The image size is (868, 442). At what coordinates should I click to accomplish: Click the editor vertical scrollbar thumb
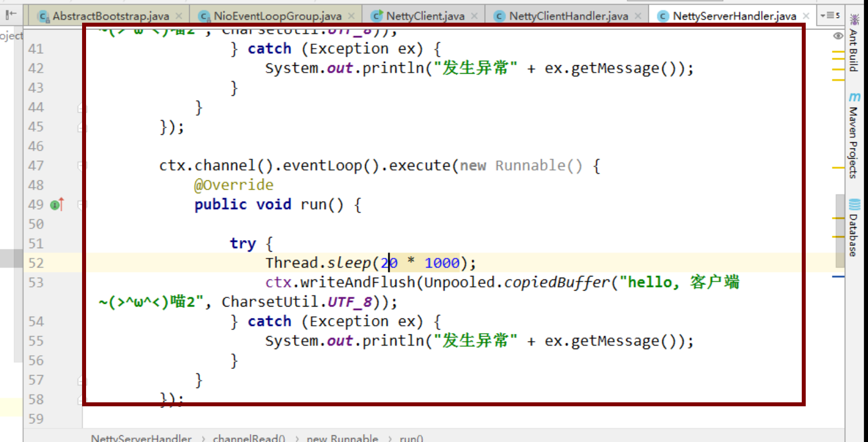point(840,231)
